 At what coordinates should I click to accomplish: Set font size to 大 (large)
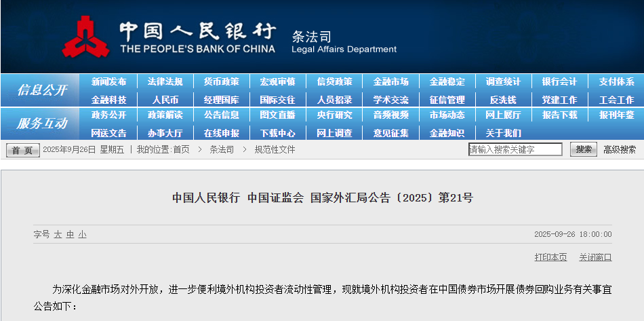(58, 234)
